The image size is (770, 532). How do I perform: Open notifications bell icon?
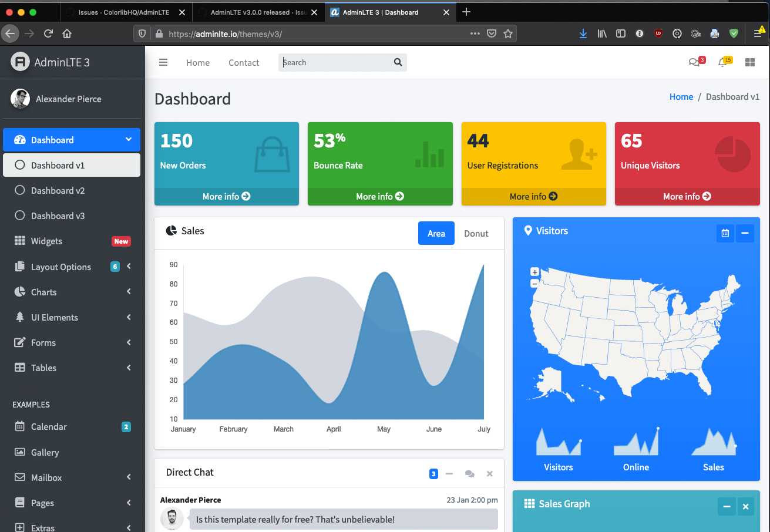(x=724, y=62)
